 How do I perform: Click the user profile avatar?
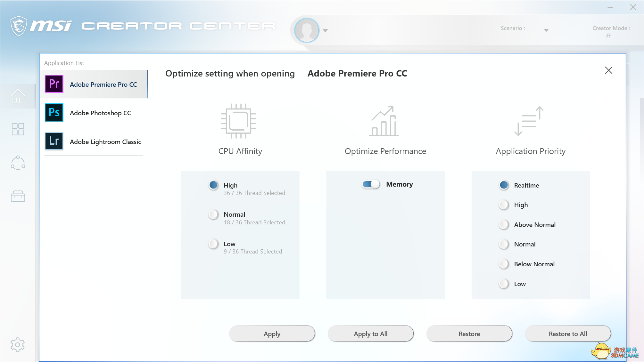tap(307, 30)
